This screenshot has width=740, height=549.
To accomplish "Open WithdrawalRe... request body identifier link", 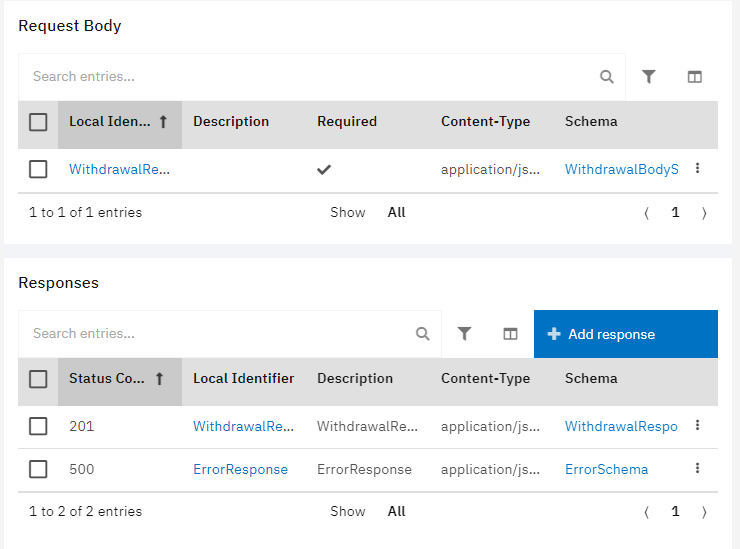I will (x=119, y=169).
